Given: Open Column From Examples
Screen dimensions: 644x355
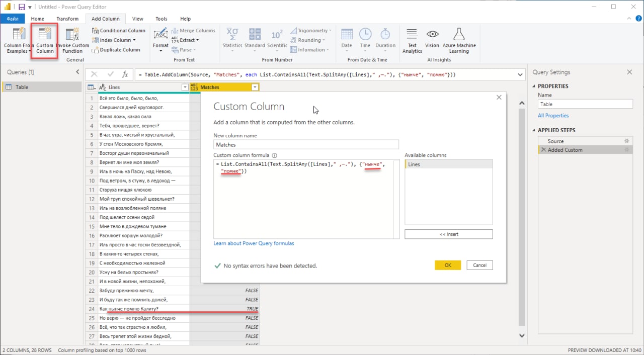Looking at the screenshot, I should tap(19, 41).
